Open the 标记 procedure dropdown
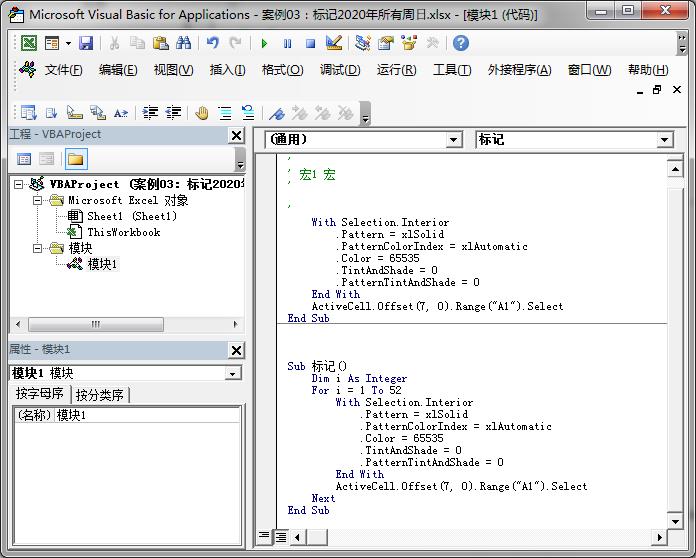This screenshot has height=558, width=696. coord(664,140)
